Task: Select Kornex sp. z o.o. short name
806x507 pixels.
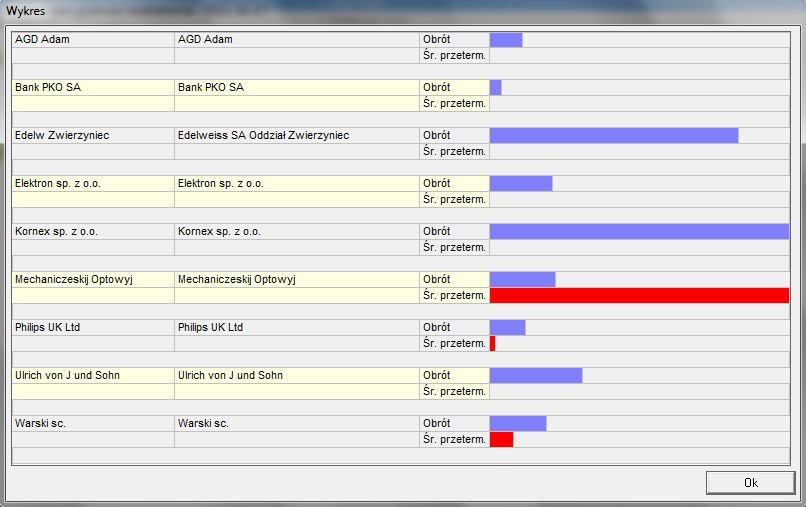Action: [93, 231]
